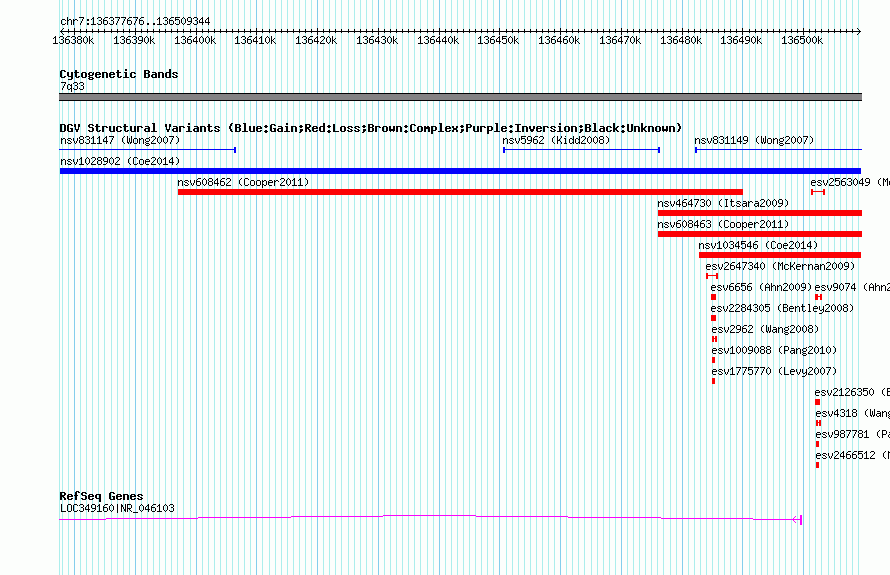The height and width of the screenshot is (575, 890).
Task: Open the esv4318 variant label
Action: [x=853, y=413]
